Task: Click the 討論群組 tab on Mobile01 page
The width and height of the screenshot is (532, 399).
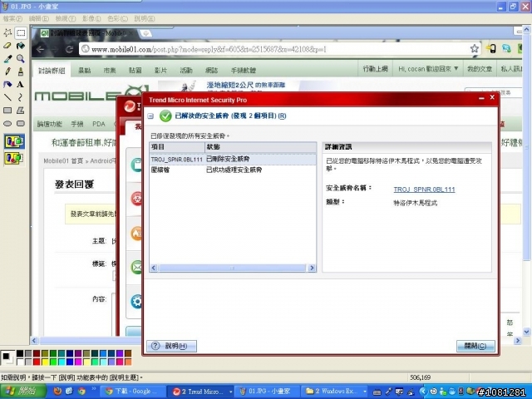Action: tap(52, 70)
